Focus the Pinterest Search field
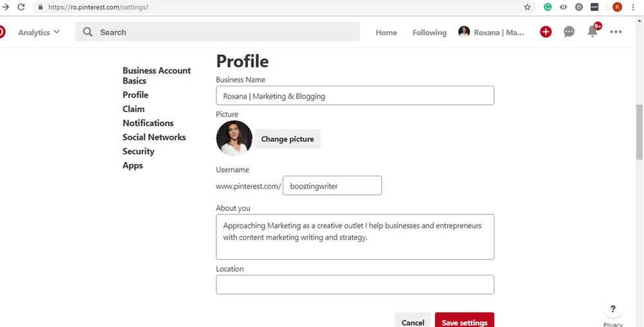 217,32
